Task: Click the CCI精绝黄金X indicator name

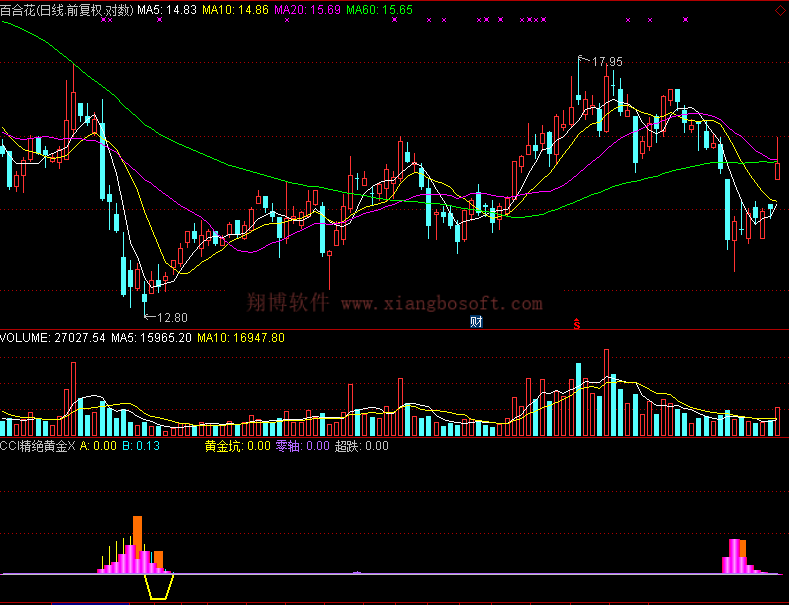Action: [x=38, y=446]
